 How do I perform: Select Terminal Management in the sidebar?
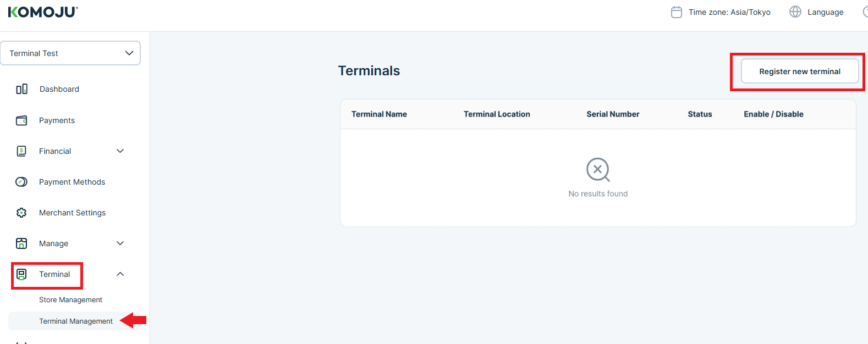click(x=76, y=321)
